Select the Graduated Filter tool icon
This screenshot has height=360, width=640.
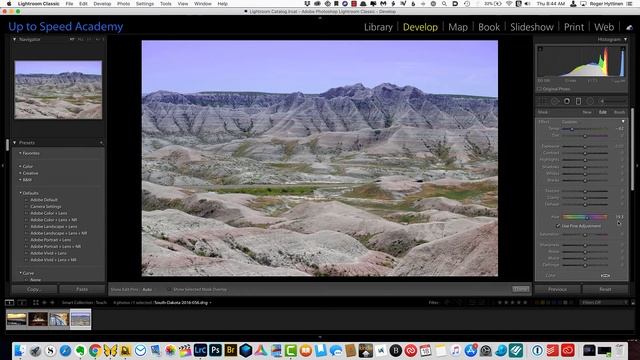click(578, 101)
